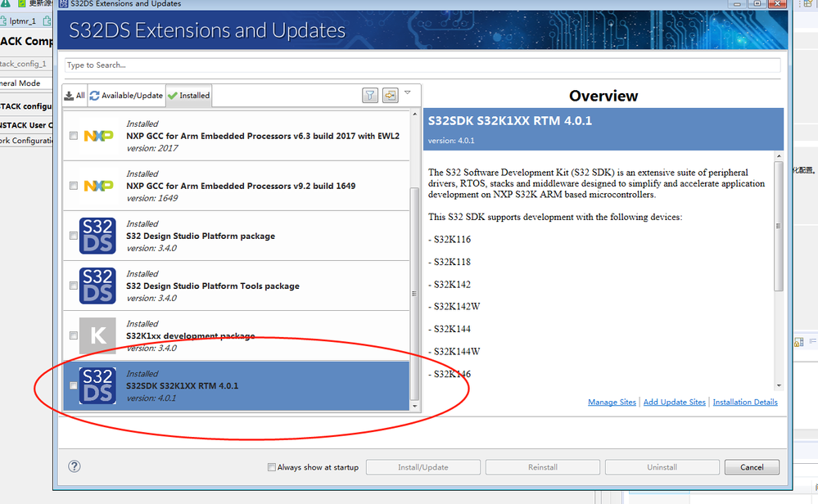Open the Installation Details link
Viewport: 818px width, 504px height.
pos(745,402)
